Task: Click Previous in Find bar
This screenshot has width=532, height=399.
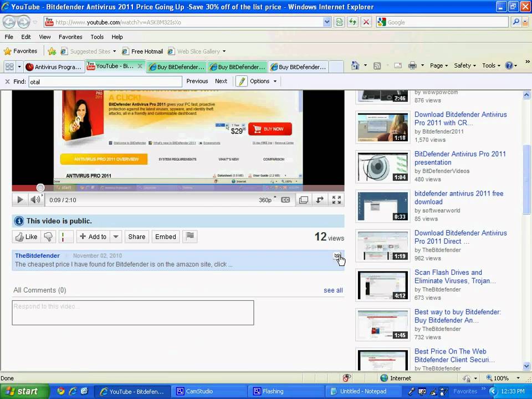Action: coord(197,81)
